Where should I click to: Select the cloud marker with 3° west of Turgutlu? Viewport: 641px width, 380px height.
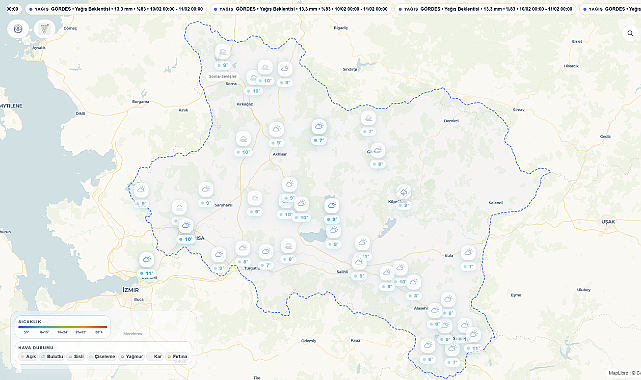[219, 255]
